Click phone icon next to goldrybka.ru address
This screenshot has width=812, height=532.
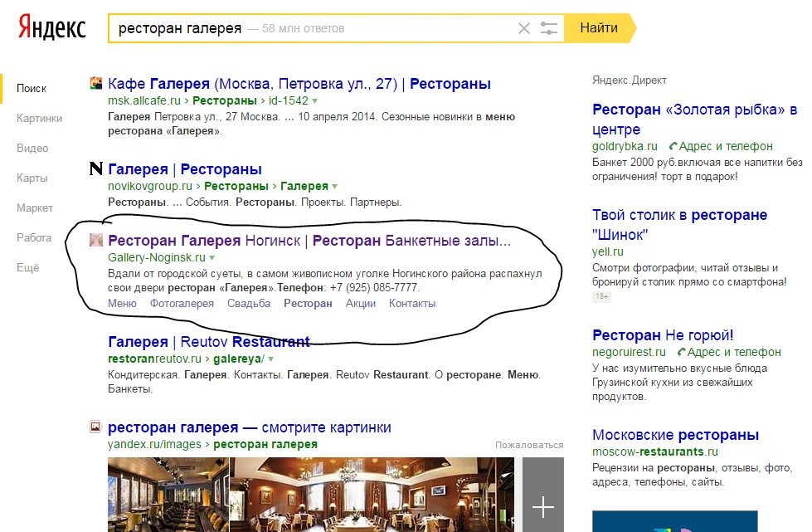click(673, 146)
